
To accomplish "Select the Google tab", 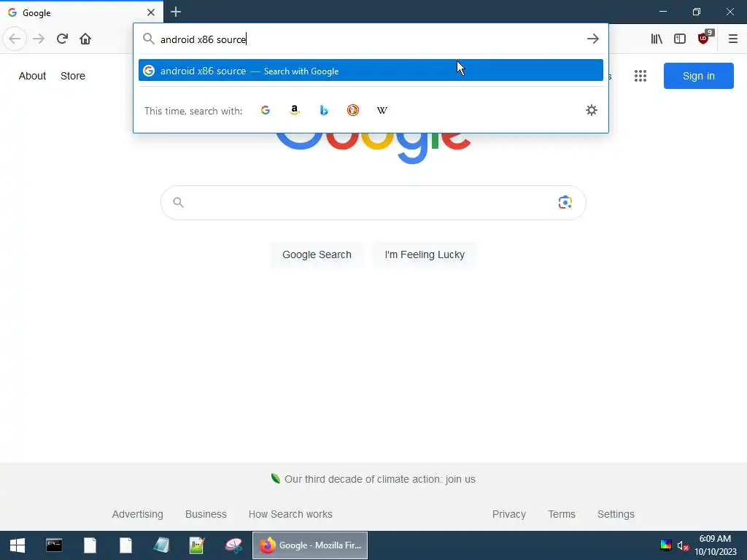I will [82, 12].
